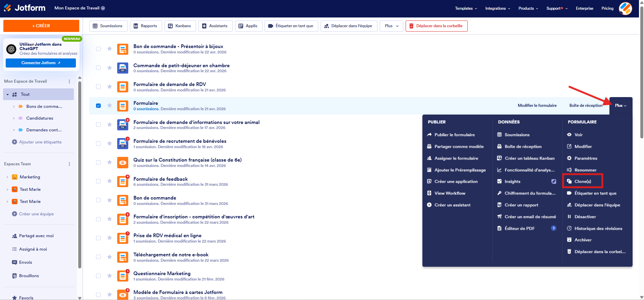Image resolution: width=644 pixels, height=300 pixels.
Task: Open Rapports from the top toolbar
Action: click(x=146, y=26)
